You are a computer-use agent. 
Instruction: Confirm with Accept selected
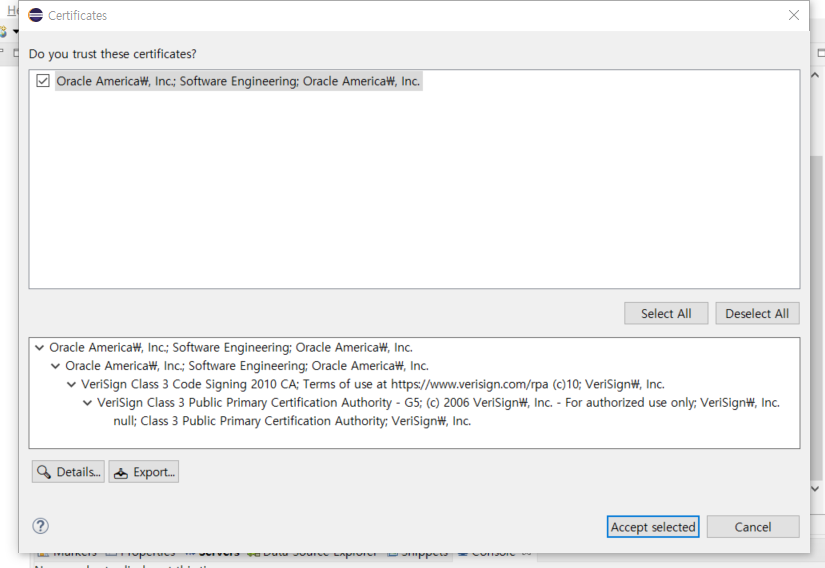click(653, 527)
